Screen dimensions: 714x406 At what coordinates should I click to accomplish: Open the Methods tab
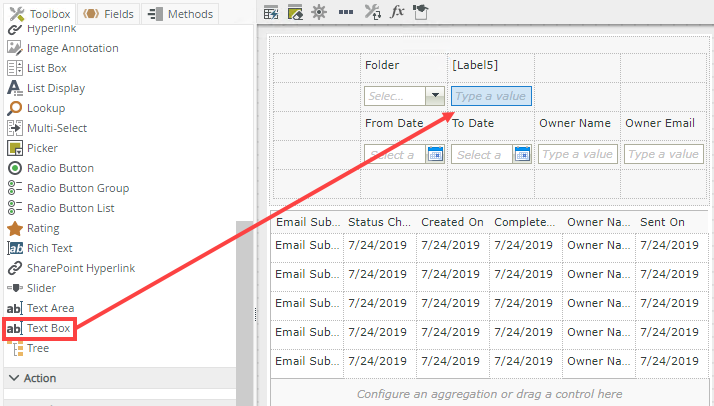(x=180, y=14)
